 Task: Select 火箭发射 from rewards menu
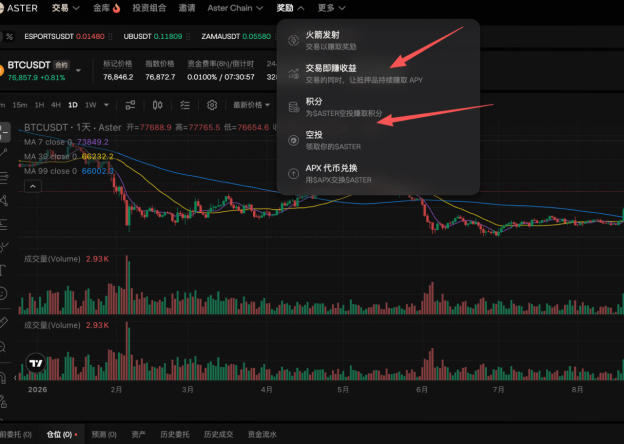tap(378, 40)
